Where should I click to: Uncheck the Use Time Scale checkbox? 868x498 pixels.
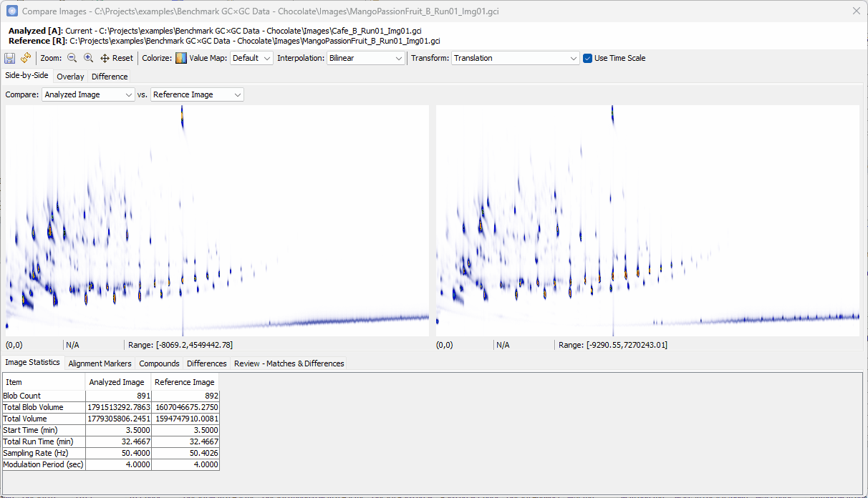click(587, 59)
